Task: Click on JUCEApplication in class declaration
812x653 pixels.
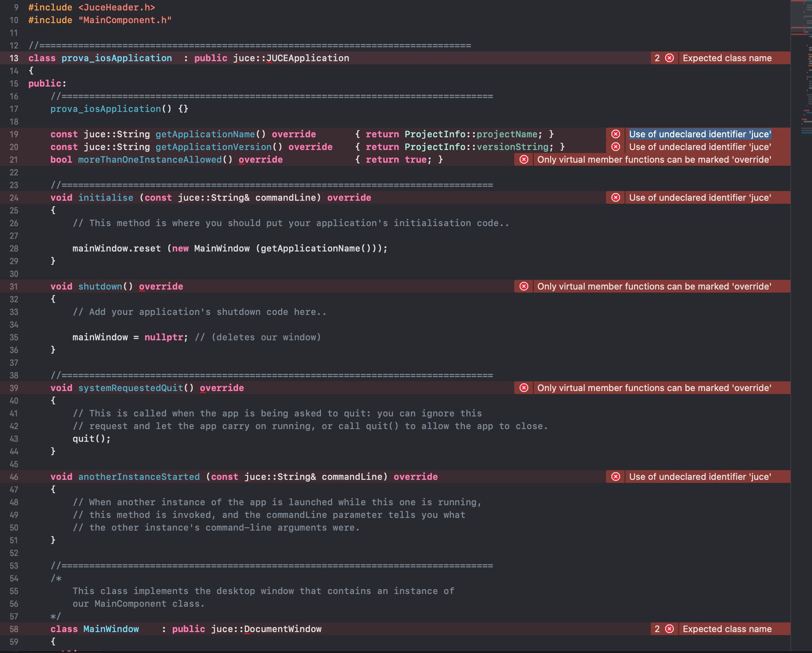Action: pyautogui.click(x=307, y=58)
